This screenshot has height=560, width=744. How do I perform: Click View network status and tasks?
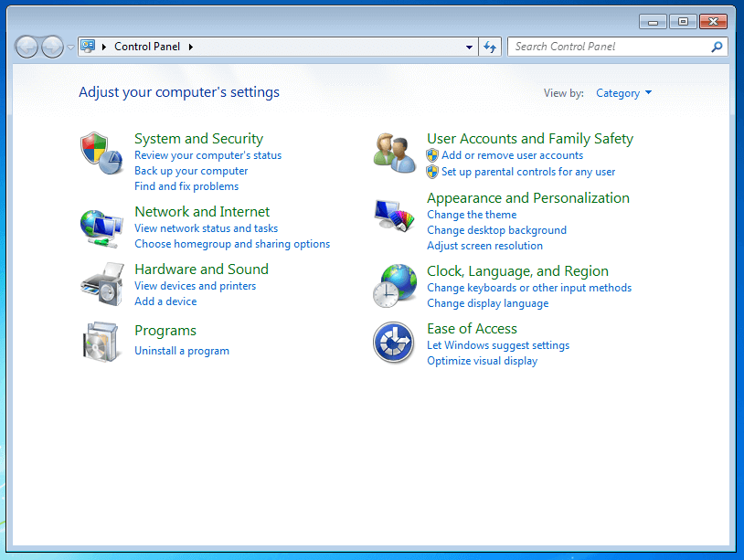coord(207,228)
